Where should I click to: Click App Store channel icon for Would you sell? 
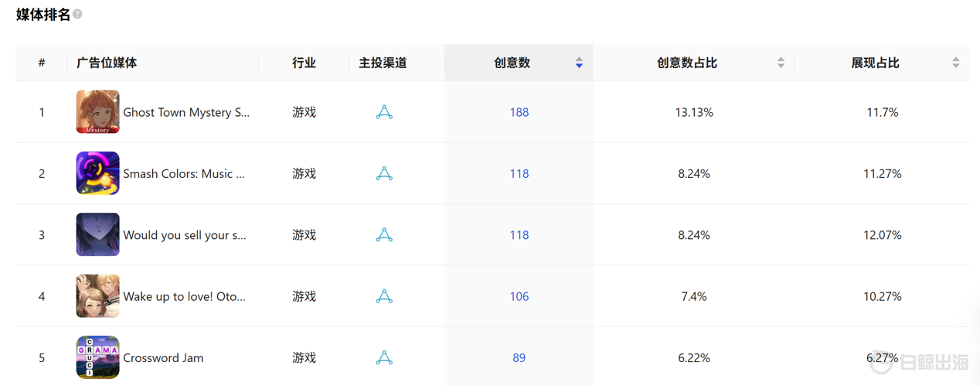click(384, 234)
